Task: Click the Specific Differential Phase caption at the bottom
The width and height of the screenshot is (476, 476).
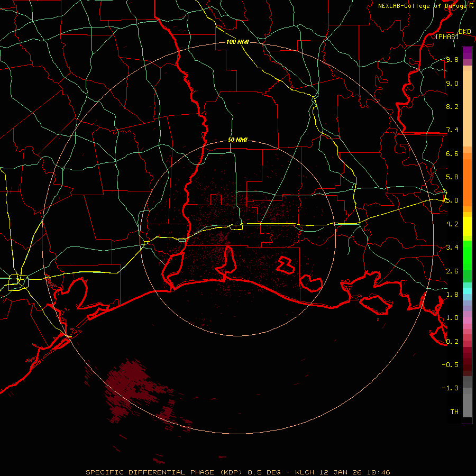Action: tap(238, 472)
